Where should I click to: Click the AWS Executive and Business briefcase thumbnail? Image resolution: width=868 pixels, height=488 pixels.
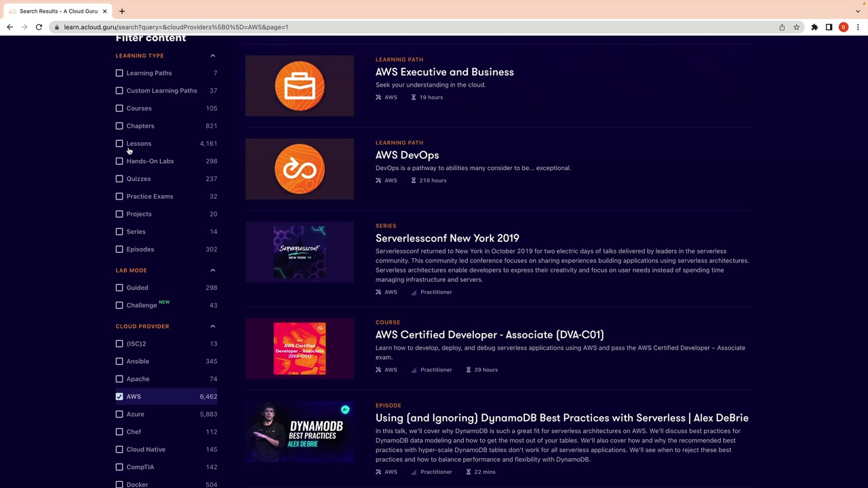pyautogui.click(x=300, y=86)
